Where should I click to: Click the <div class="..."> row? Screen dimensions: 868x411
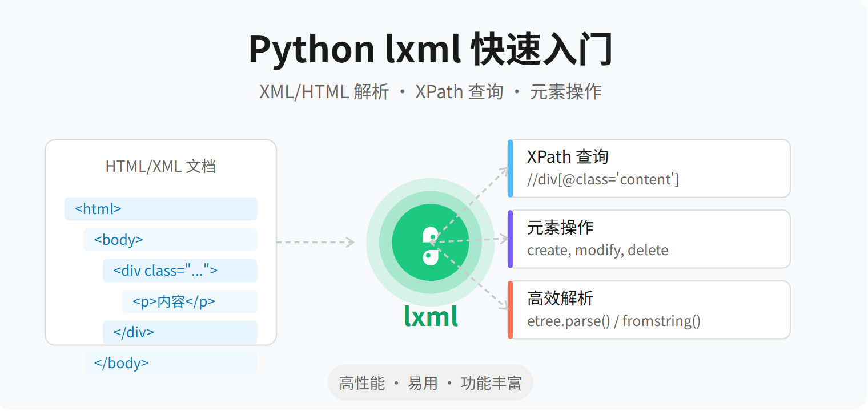pyautogui.click(x=180, y=271)
